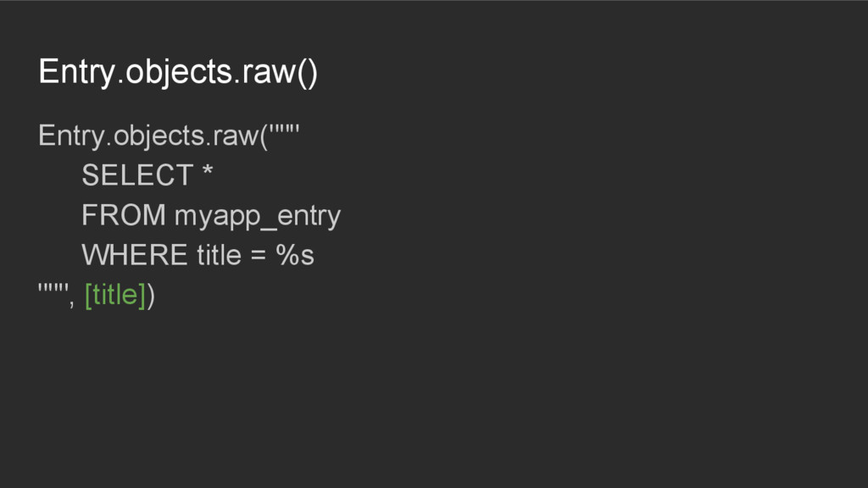Viewport: 868px width, 488px height.
Task: Click the final closing parenthesis after [title]
Action: [x=151, y=296]
